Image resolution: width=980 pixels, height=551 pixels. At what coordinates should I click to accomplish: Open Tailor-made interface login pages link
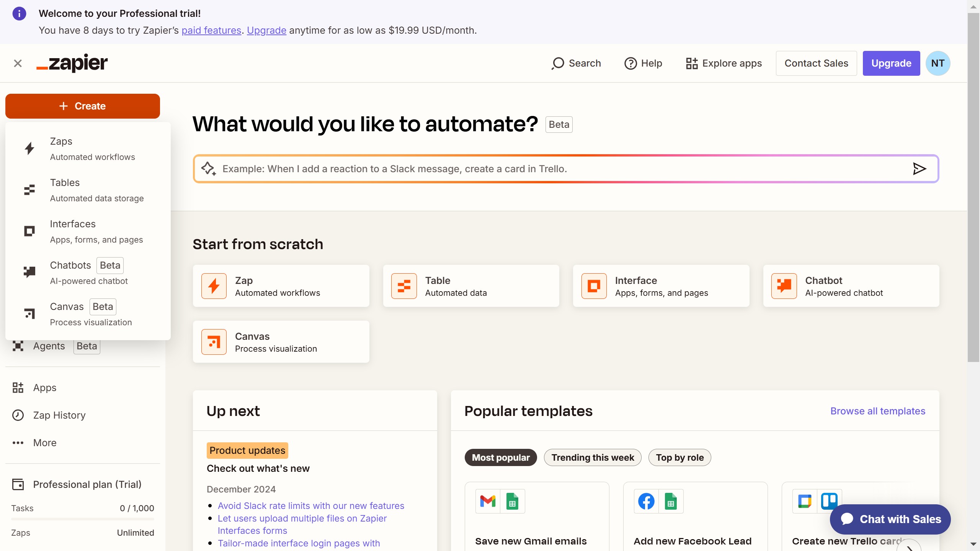pos(299,543)
